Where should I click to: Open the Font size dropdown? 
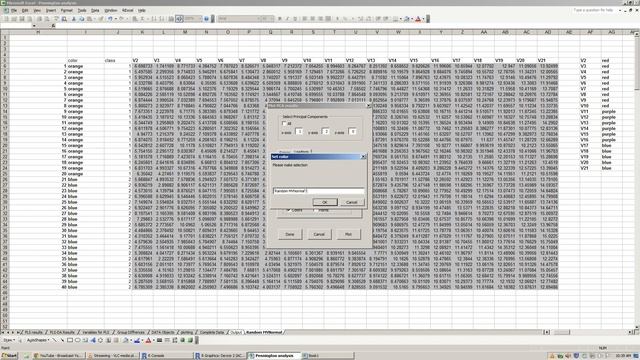click(272, 19)
